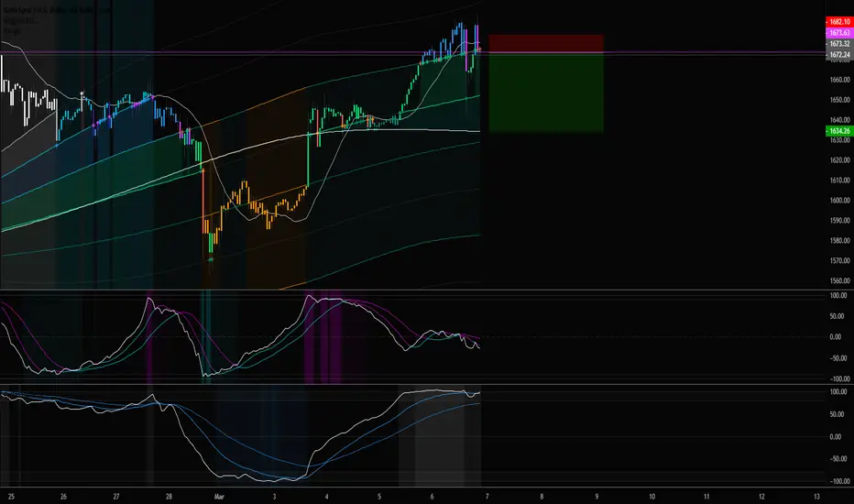Click the gray 1672.24 price label
The image size is (854, 504).
tap(839, 54)
